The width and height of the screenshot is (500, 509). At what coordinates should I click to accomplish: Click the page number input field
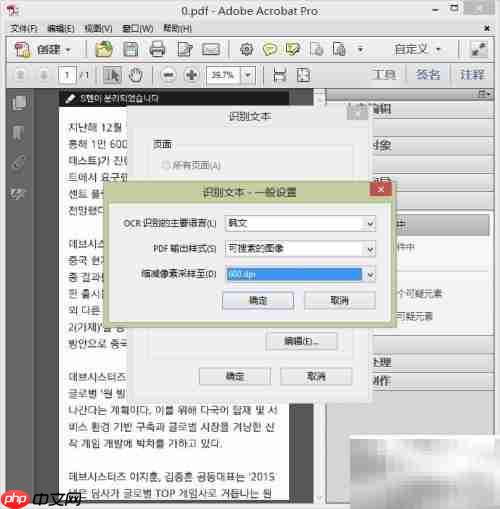[67, 75]
